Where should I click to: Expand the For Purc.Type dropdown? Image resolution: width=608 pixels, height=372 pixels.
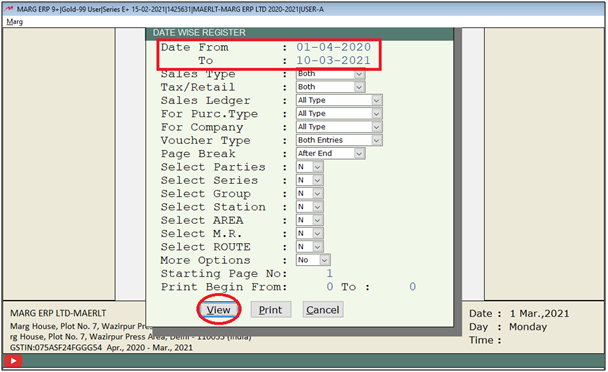pyautogui.click(x=339, y=114)
